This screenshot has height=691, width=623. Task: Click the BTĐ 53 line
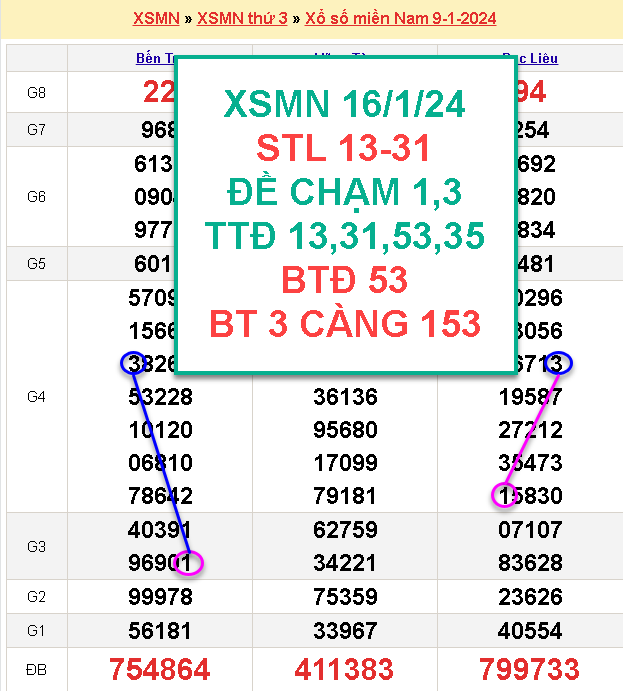pos(345,280)
